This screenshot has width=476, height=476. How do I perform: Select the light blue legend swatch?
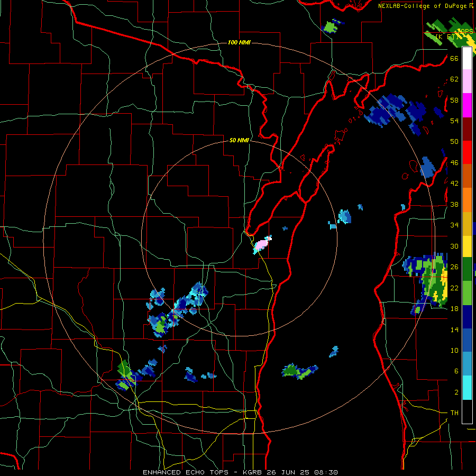click(467, 364)
